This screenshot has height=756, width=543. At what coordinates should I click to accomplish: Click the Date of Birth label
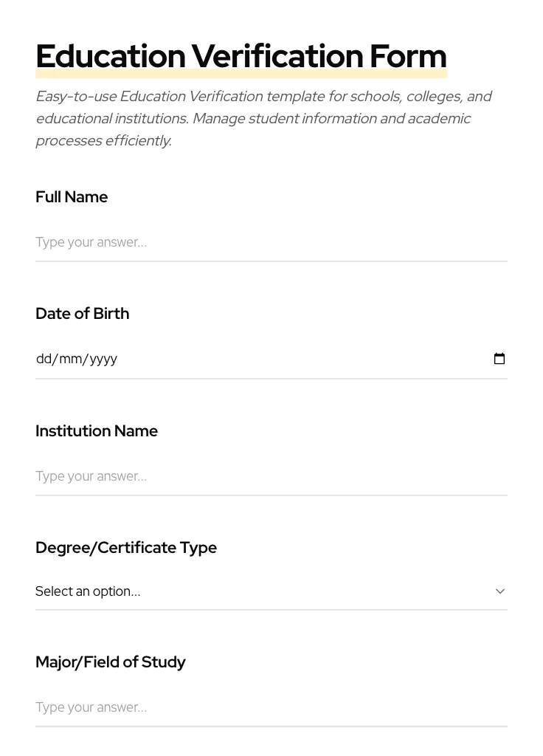pos(82,313)
